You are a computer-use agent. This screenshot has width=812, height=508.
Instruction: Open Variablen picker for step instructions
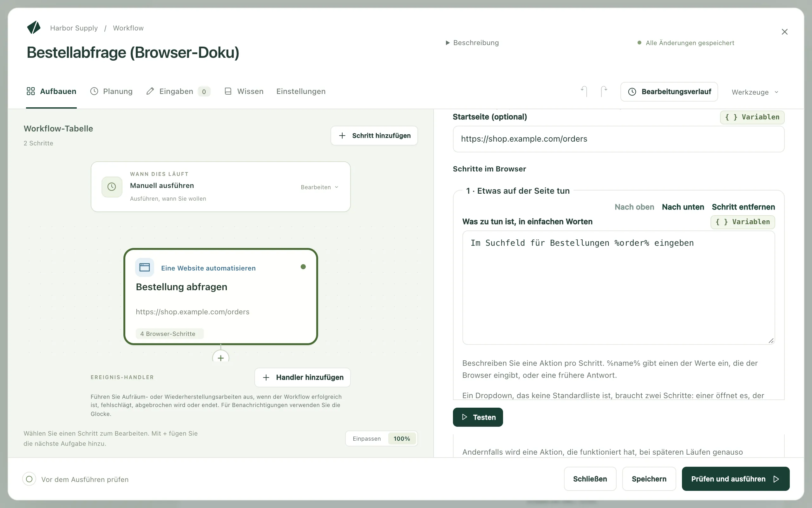[x=743, y=222]
